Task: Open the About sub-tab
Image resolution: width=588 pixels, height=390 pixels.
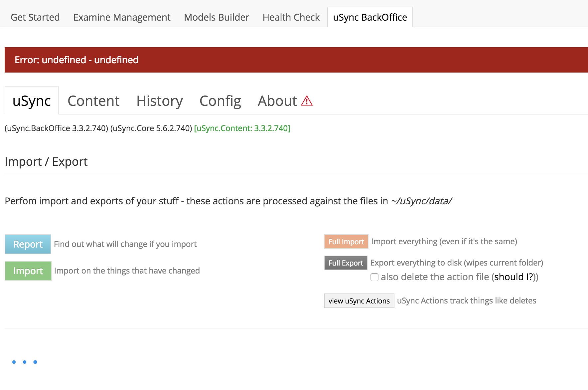Action: click(277, 101)
